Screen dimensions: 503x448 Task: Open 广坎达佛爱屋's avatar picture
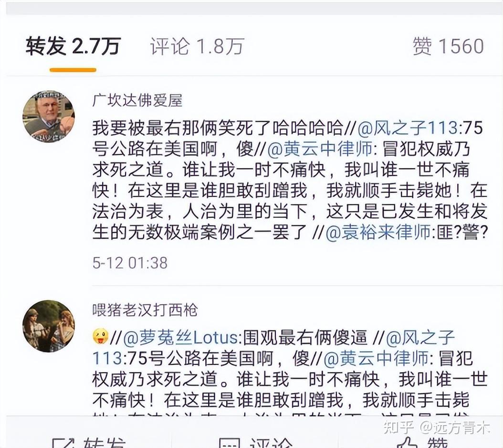pos(49,116)
